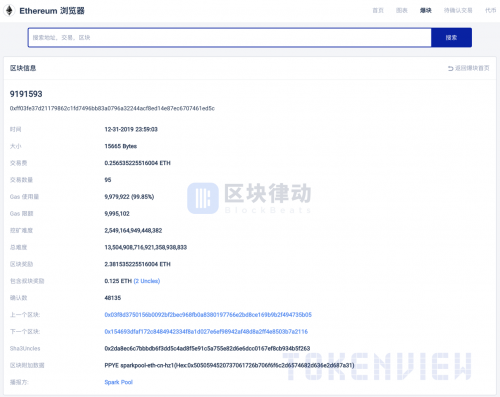
Task: Click the gas used value 9,979,922 (99.85%)
Action: (129, 197)
